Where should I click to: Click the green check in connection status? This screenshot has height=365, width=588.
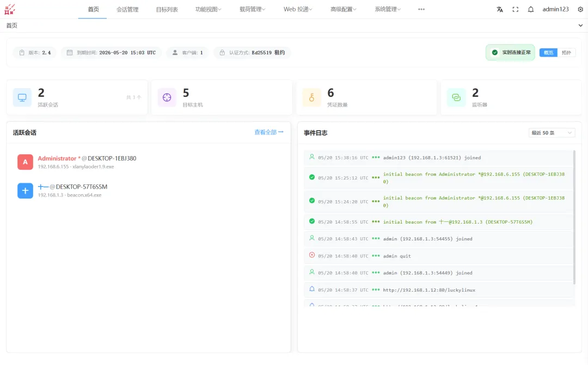pyautogui.click(x=494, y=52)
